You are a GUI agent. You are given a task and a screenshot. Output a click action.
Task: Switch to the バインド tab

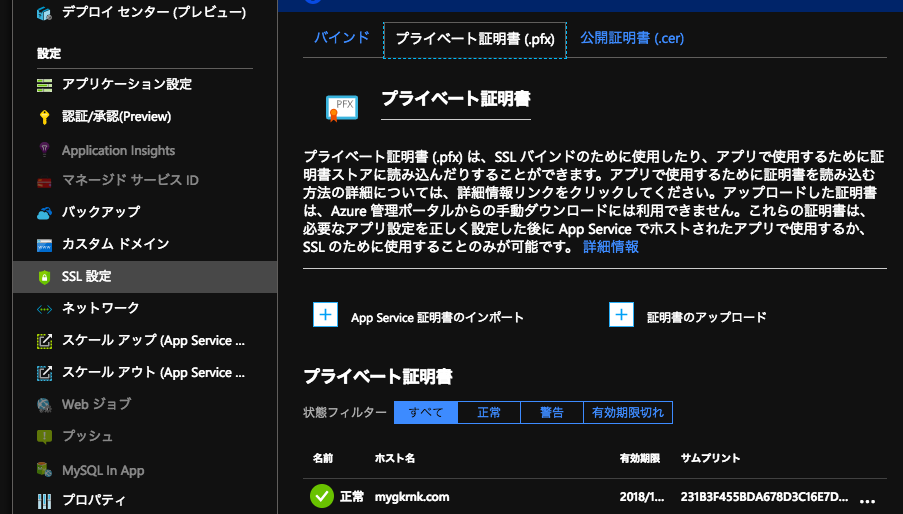pyautogui.click(x=342, y=38)
